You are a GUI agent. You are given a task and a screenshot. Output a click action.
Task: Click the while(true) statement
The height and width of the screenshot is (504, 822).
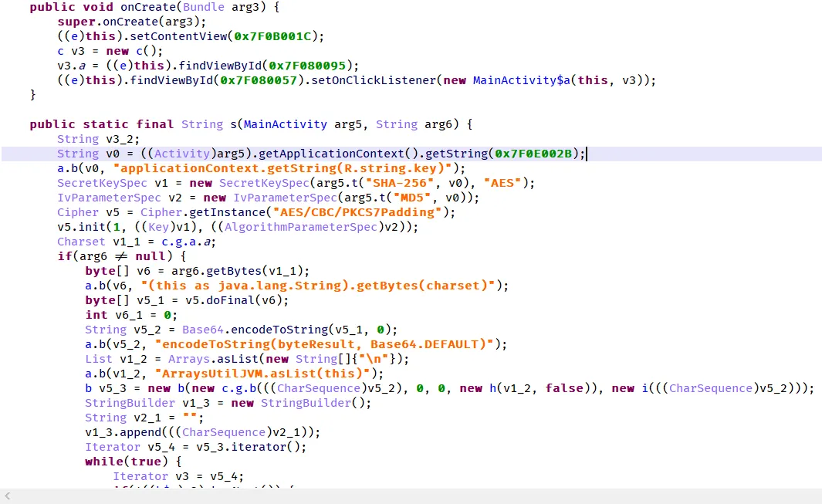point(127,462)
